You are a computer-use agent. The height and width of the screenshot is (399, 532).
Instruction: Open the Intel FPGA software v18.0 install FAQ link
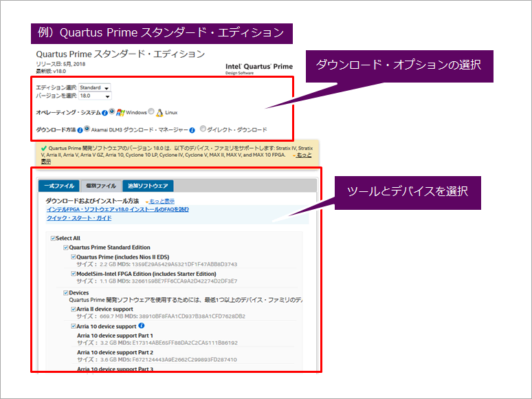point(118,210)
